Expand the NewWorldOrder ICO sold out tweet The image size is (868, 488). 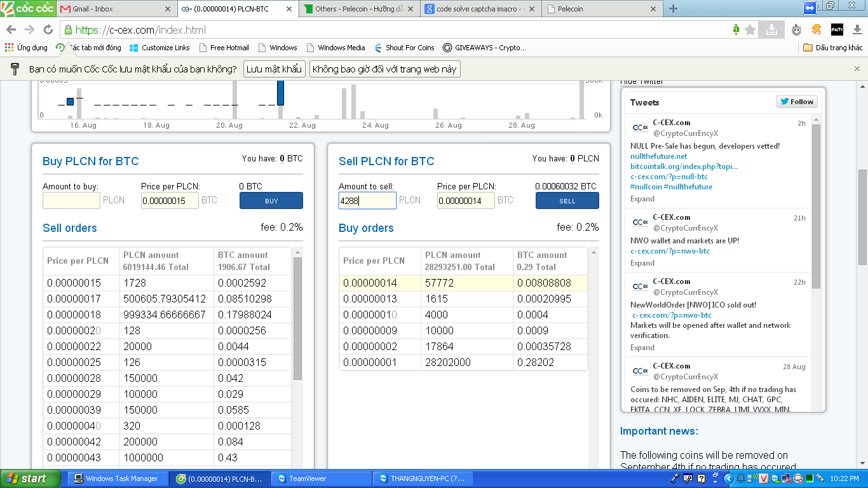click(642, 348)
